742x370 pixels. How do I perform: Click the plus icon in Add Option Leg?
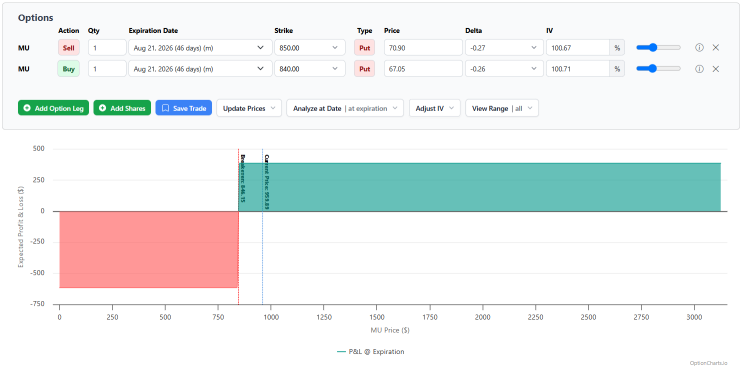pyautogui.click(x=27, y=108)
